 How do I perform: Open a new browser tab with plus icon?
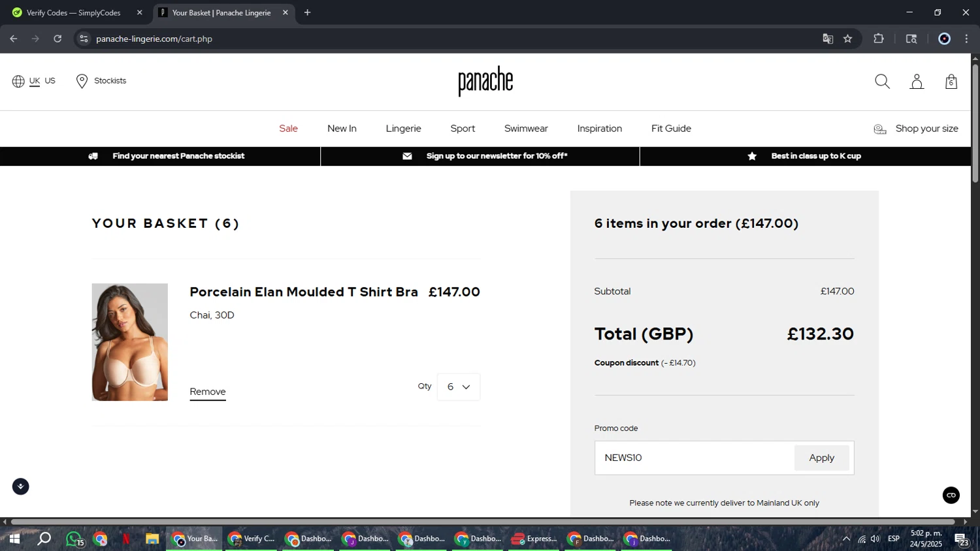click(x=308, y=12)
